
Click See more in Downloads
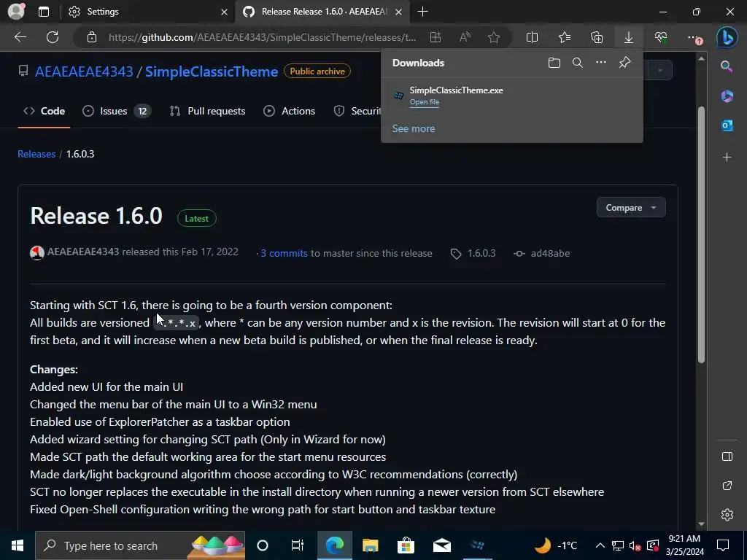(414, 128)
